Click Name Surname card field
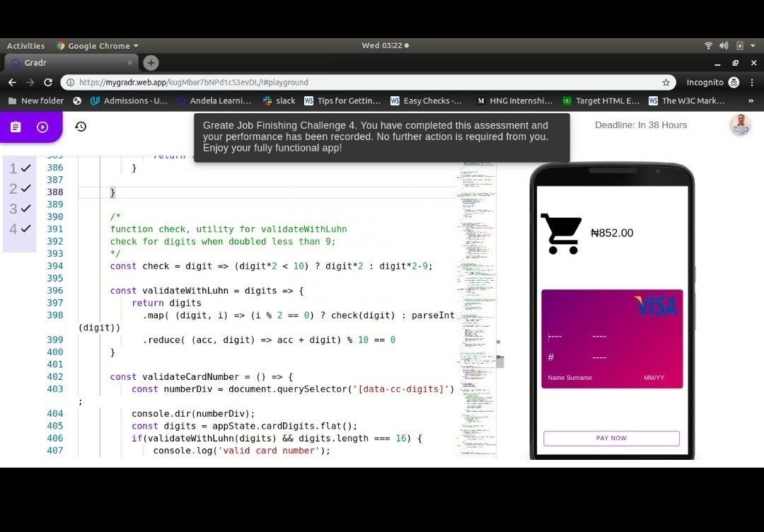 [569, 378]
